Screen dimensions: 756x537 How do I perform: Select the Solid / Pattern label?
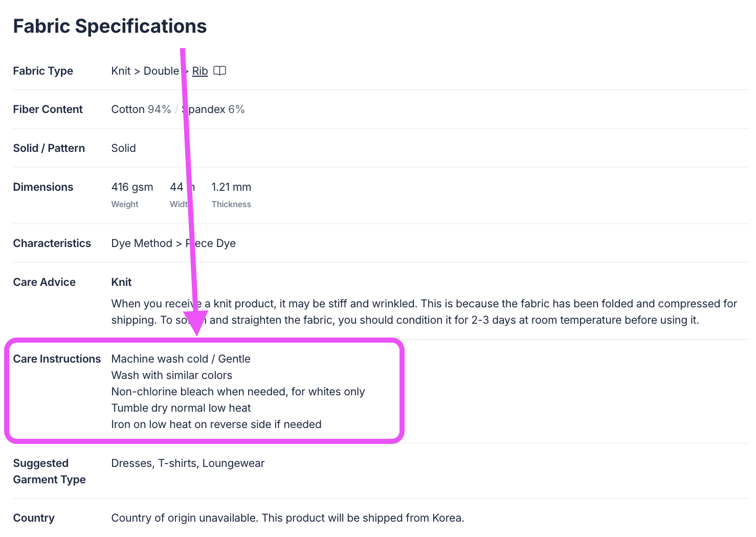pos(49,148)
